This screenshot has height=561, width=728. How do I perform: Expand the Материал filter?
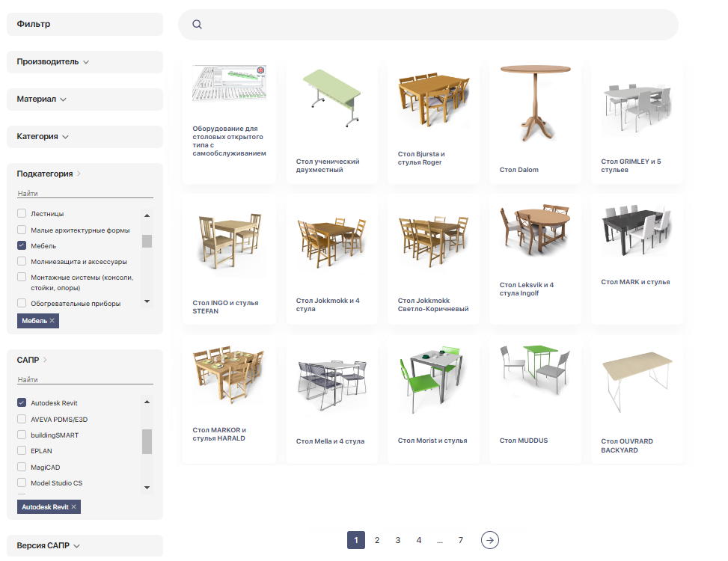[x=85, y=99]
